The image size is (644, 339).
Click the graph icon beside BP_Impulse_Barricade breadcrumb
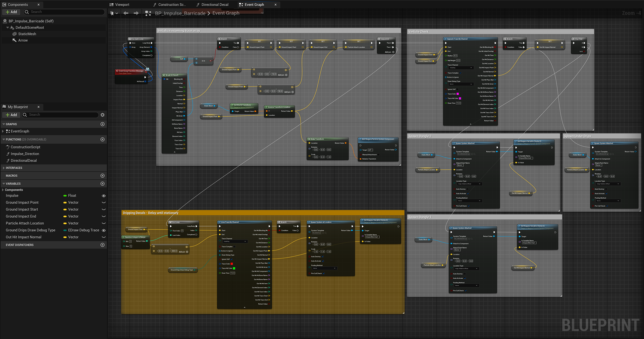click(x=148, y=13)
